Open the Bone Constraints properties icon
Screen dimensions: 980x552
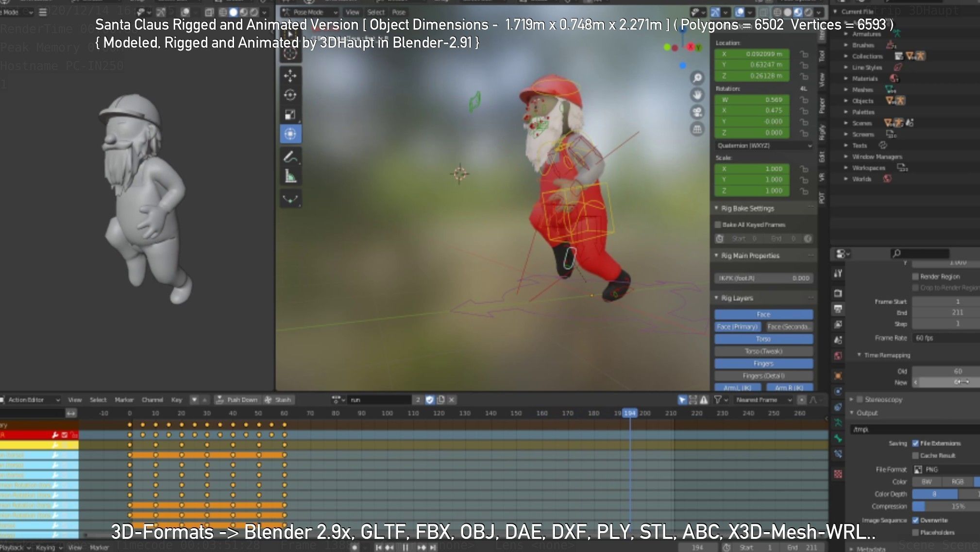[x=838, y=454]
